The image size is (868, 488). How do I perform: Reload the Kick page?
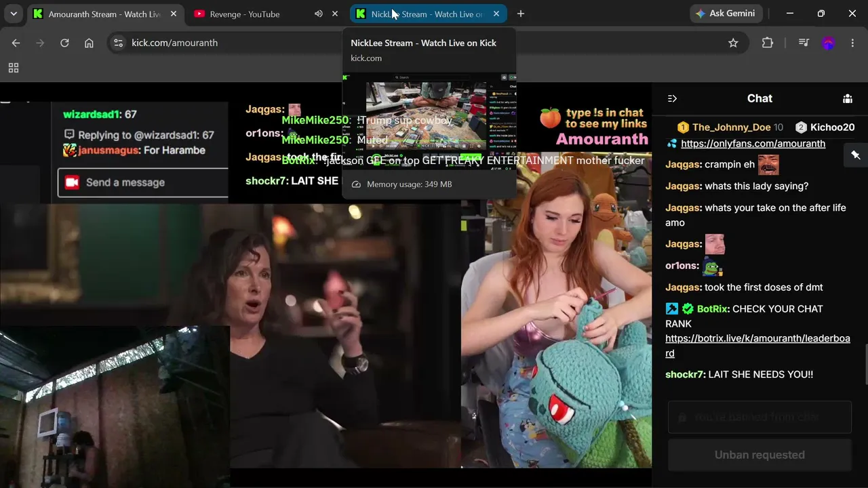64,43
